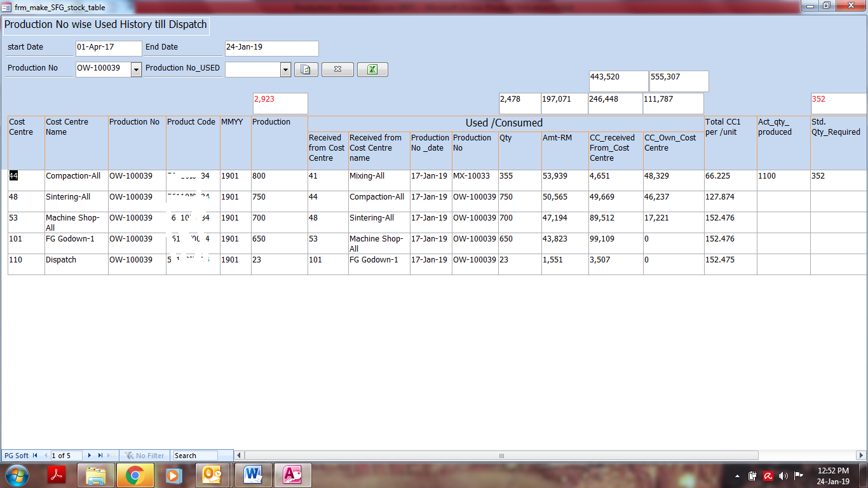This screenshot has height=488, width=868.
Task: Click the Cost Centre cell showing 110
Action: click(x=26, y=264)
